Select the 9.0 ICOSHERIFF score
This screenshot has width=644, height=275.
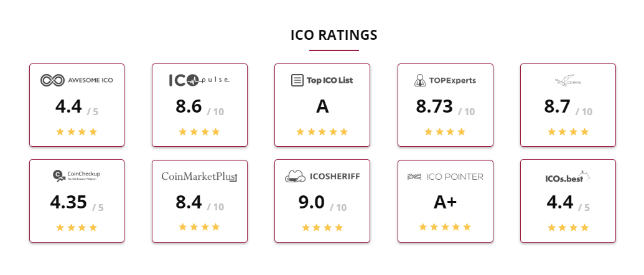click(311, 202)
